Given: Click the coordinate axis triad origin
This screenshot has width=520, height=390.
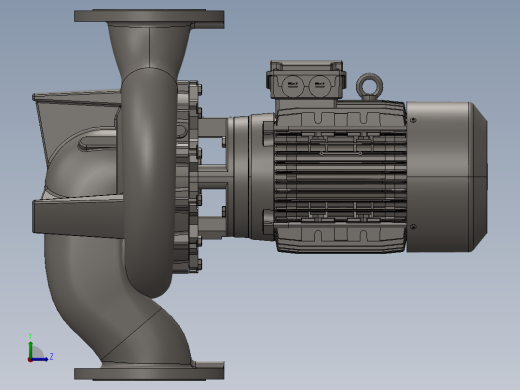Looking at the screenshot, I should coord(30,360).
